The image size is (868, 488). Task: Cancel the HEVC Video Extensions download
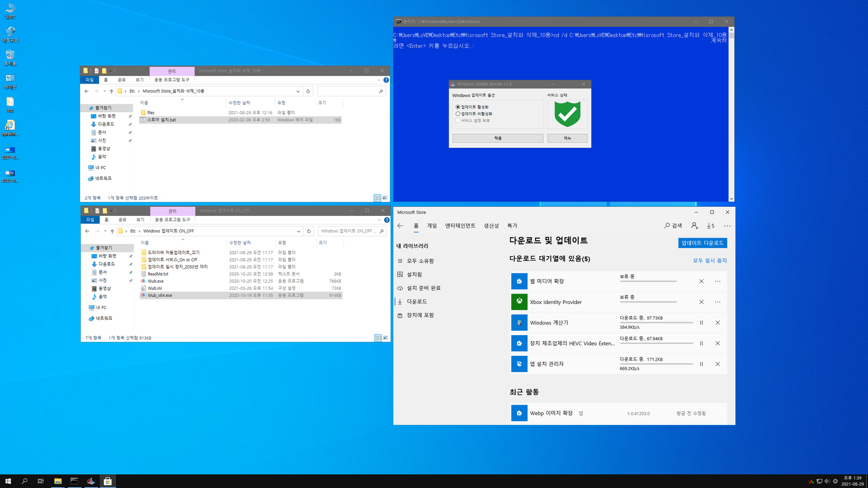(717, 343)
